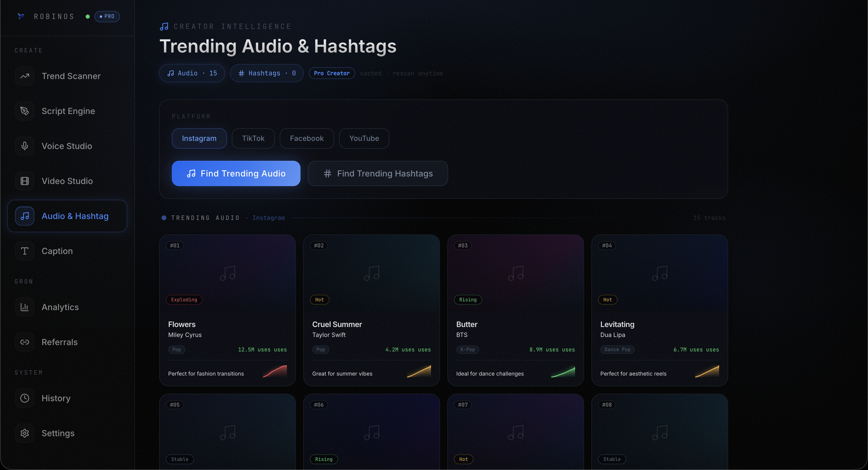
Task: Click the Script Engine pen icon
Action: (25, 111)
